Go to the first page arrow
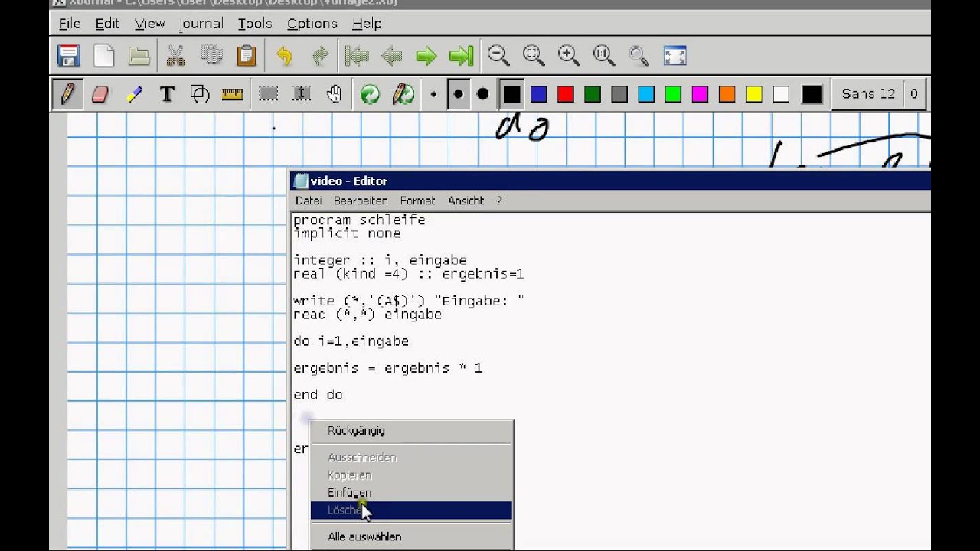Viewport: 980px width, 551px height. click(357, 56)
